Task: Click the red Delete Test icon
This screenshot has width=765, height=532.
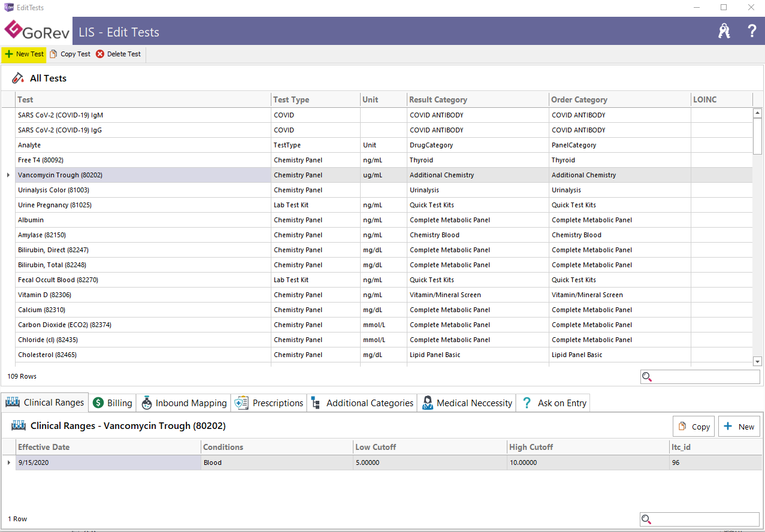Action: [x=100, y=54]
